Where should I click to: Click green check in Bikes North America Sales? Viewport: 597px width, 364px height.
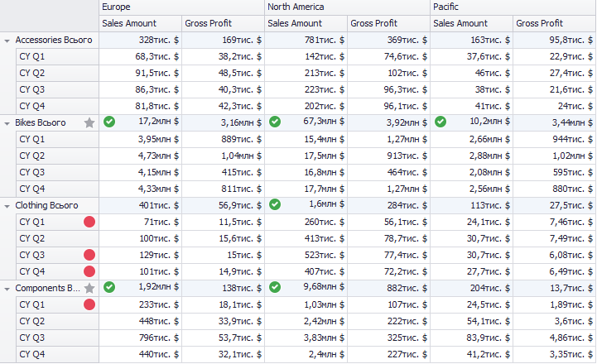pos(275,122)
